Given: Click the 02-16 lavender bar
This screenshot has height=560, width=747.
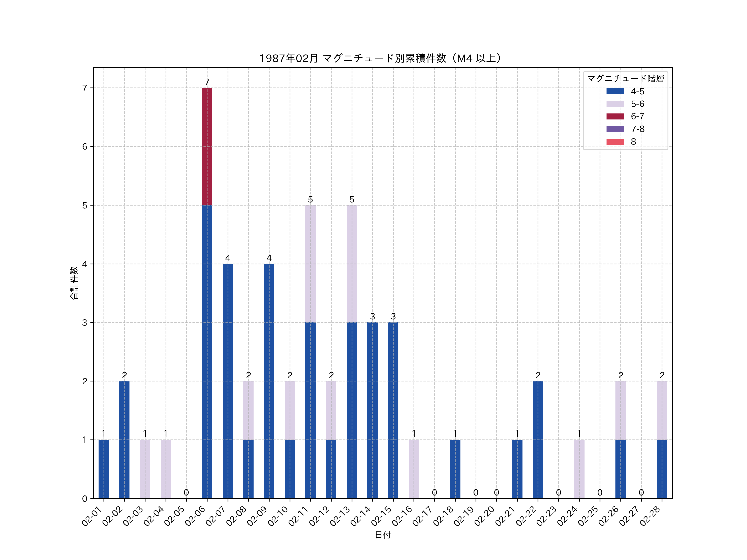Looking at the screenshot, I should (x=414, y=469).
